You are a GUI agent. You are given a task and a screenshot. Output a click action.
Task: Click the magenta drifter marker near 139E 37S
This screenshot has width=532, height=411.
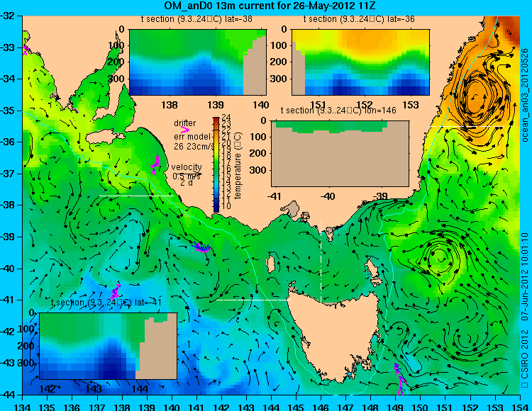[x=155, y=164]
